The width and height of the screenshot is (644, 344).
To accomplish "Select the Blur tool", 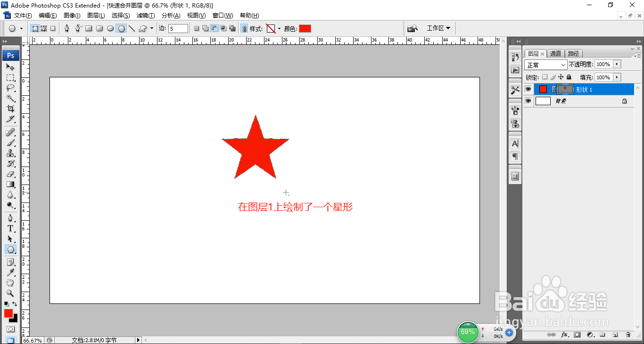I will pyautogui.click(x=10, y=194).
